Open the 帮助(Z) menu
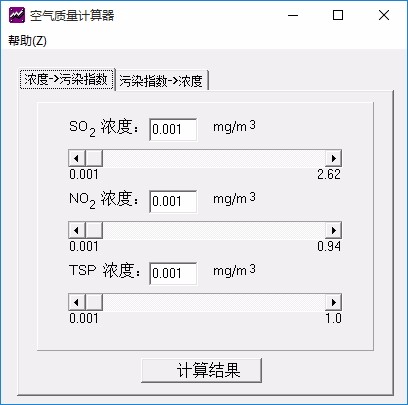Screen dimensions: 408x405 [x=27, y=41]
